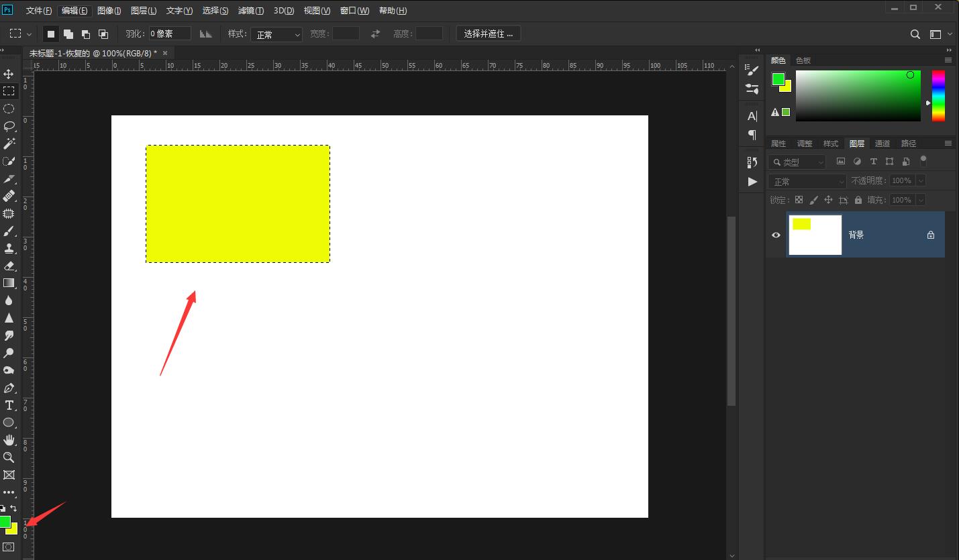959x560 pixels.
Task: Select the Magic Wand tool
Action: (x=9, y=144)
